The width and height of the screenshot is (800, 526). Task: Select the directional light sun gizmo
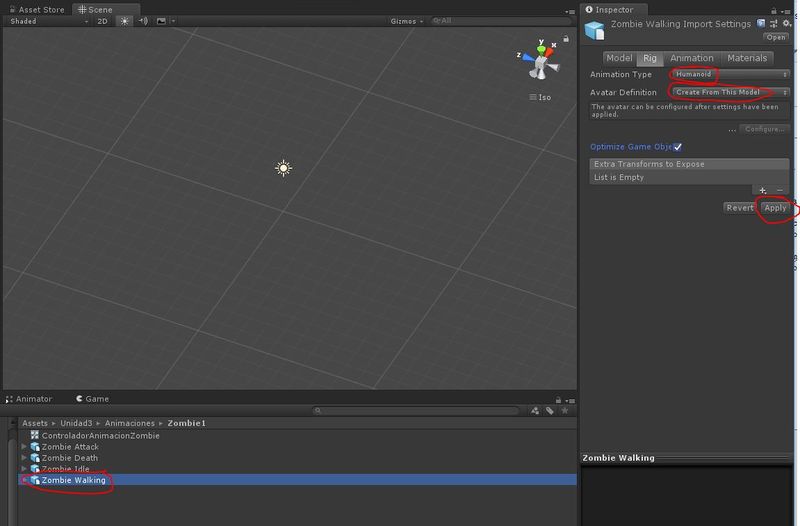[284, 168]
